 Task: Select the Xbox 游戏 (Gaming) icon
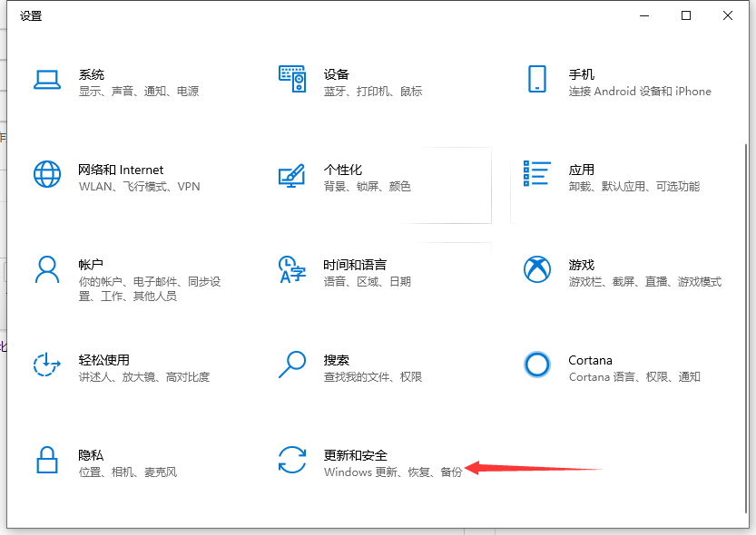(x=537, y=269)
